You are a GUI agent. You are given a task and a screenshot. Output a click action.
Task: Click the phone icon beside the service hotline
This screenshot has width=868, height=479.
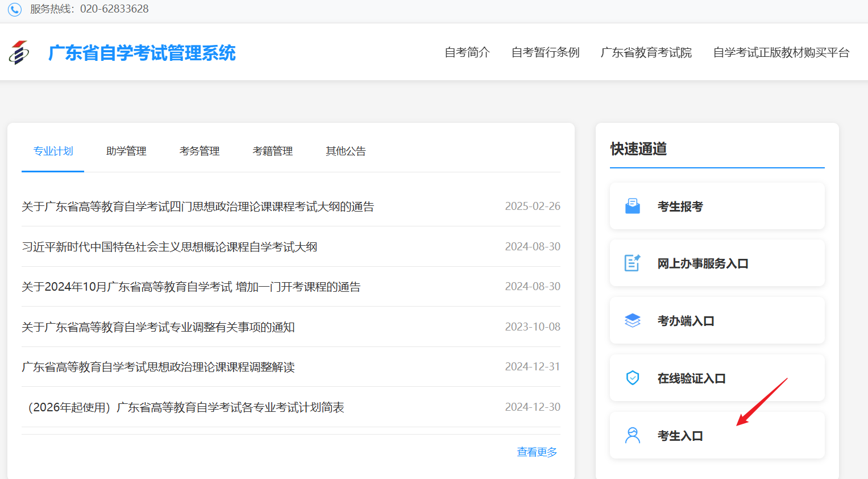pyautogui.click(x=14, y=9)
